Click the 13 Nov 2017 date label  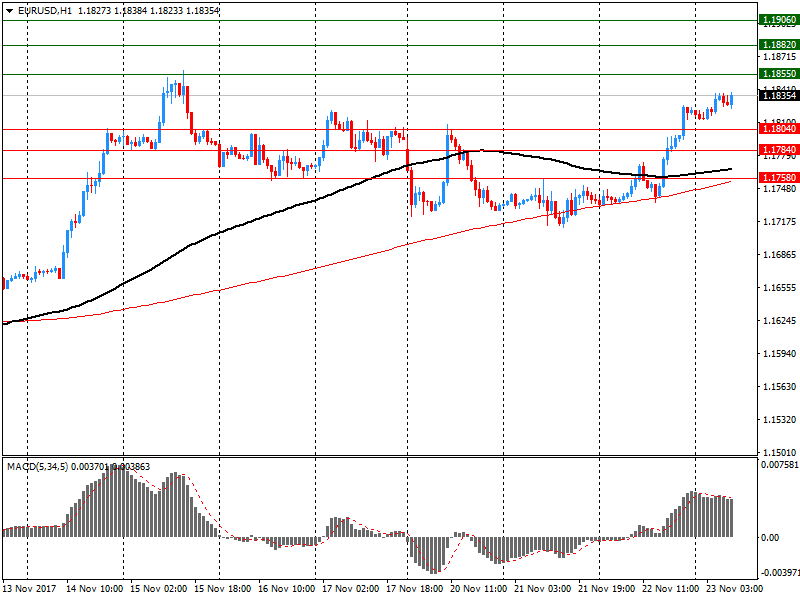(29, 589)
